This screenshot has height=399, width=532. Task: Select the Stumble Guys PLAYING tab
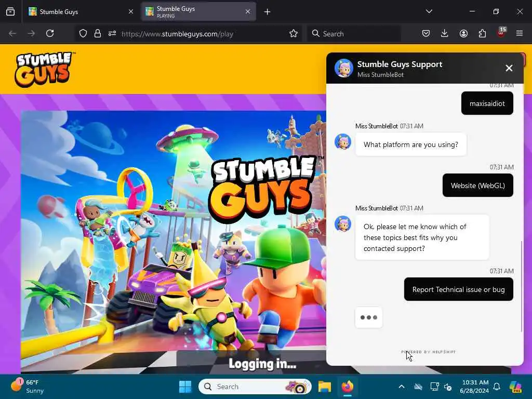(x=198, y=12)
